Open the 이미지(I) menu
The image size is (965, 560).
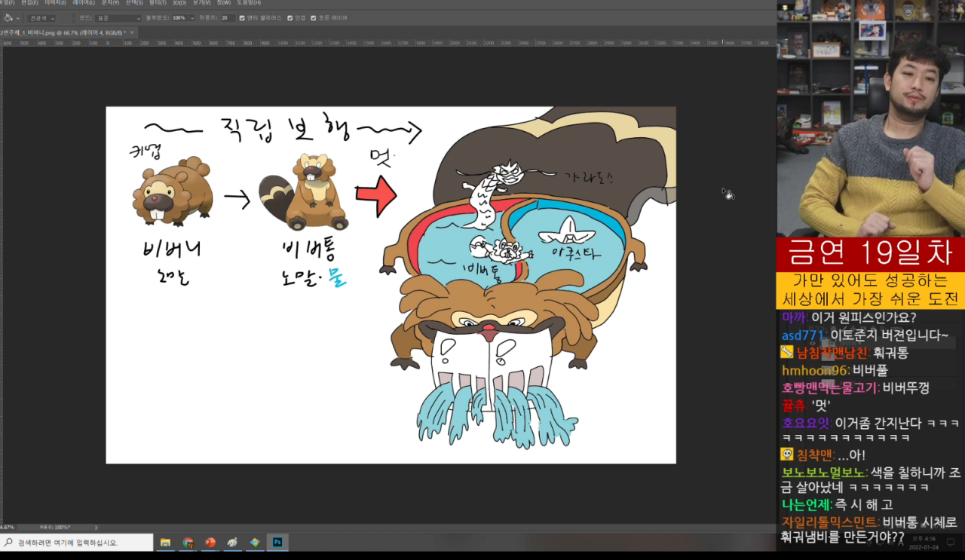[54, 3]
